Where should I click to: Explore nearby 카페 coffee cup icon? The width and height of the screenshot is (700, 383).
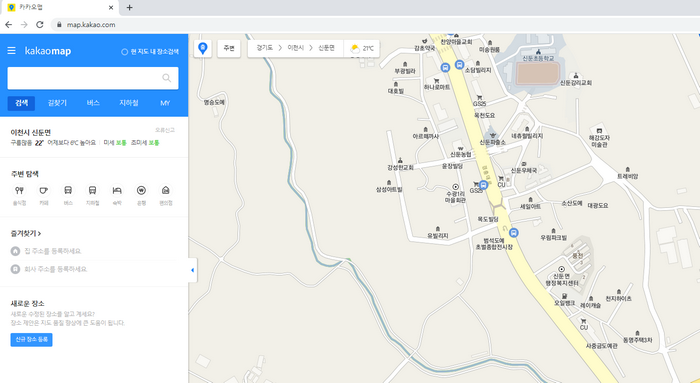pos(43,191)
